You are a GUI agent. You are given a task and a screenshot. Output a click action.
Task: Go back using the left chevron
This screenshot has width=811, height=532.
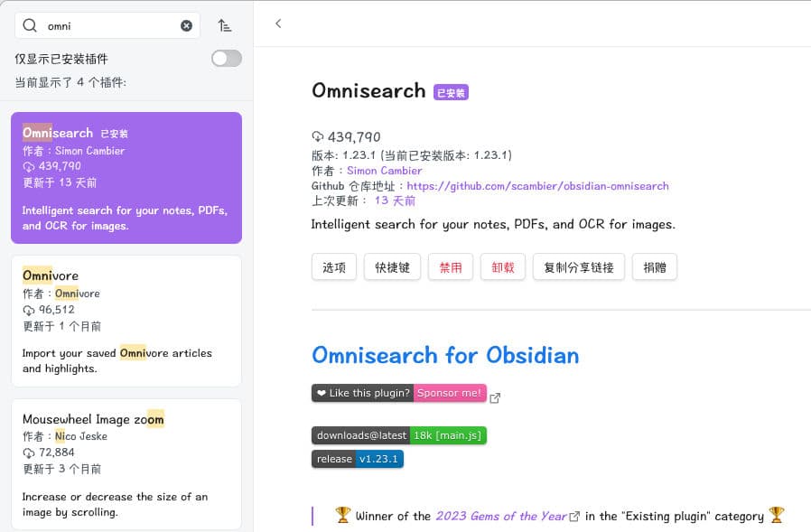click(278, 23)
